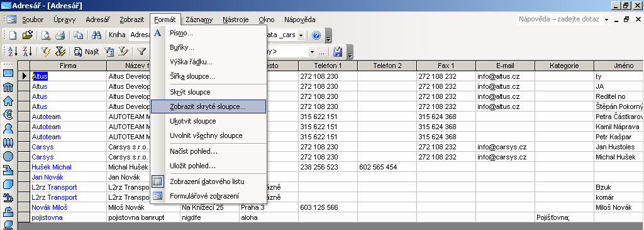This screenshot has height=230, width=644.
Task: Open the Záznamy menu
Action: coord(199,20)
